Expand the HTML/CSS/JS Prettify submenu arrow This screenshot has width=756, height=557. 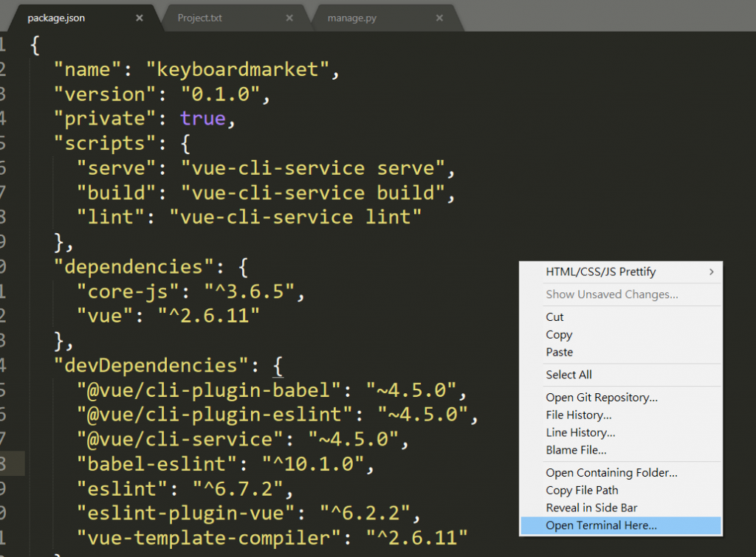712,271
